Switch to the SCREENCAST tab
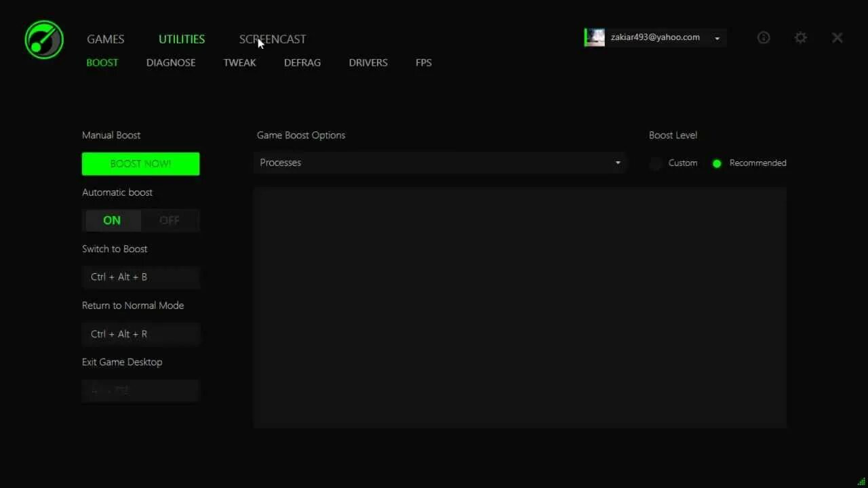The width and height of the screenshot is (868, 488). pos(273,39)
